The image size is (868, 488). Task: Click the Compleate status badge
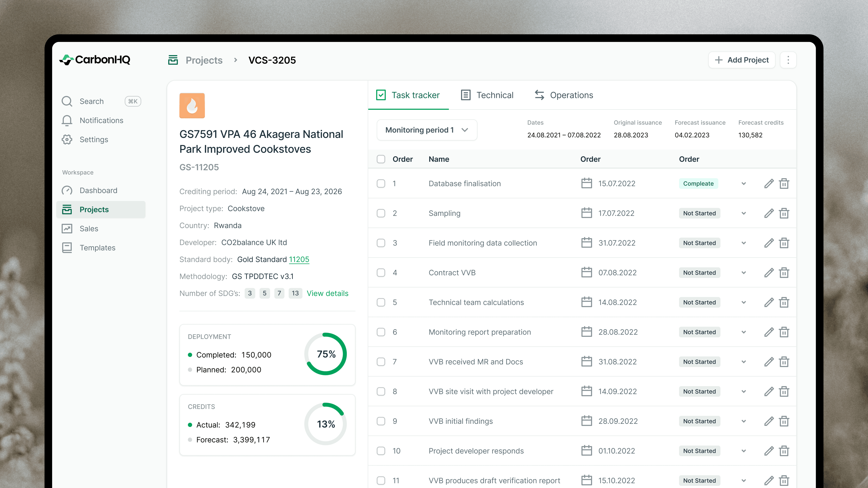[698, 183]
